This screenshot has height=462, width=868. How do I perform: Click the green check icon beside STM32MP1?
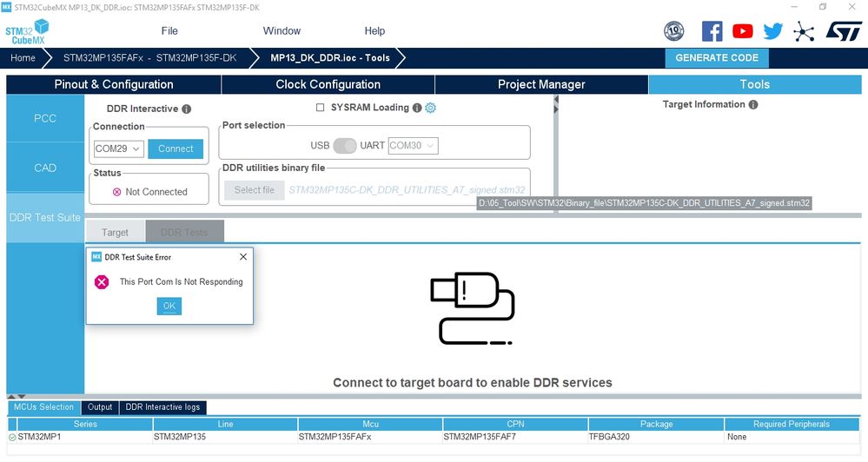click(12, 437)
